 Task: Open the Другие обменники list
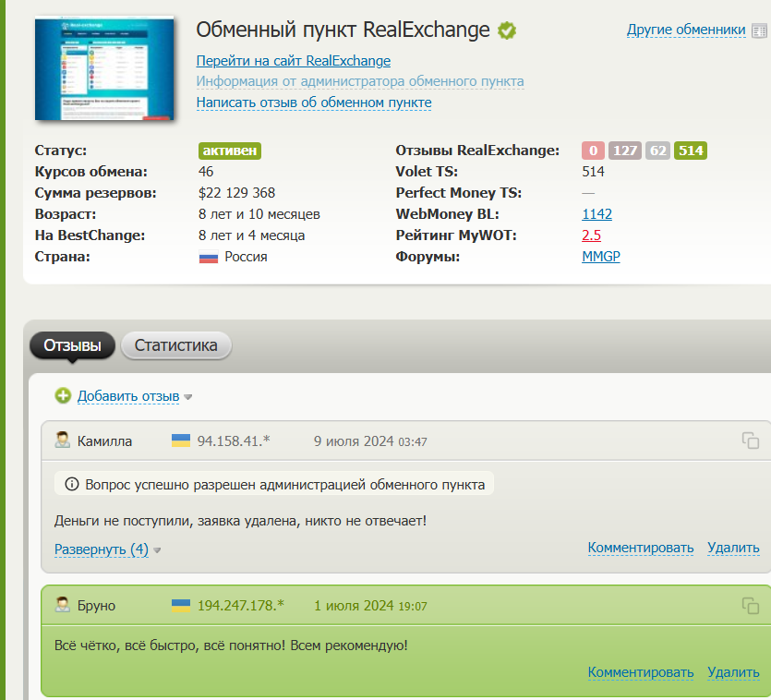[x=685, y=30]
